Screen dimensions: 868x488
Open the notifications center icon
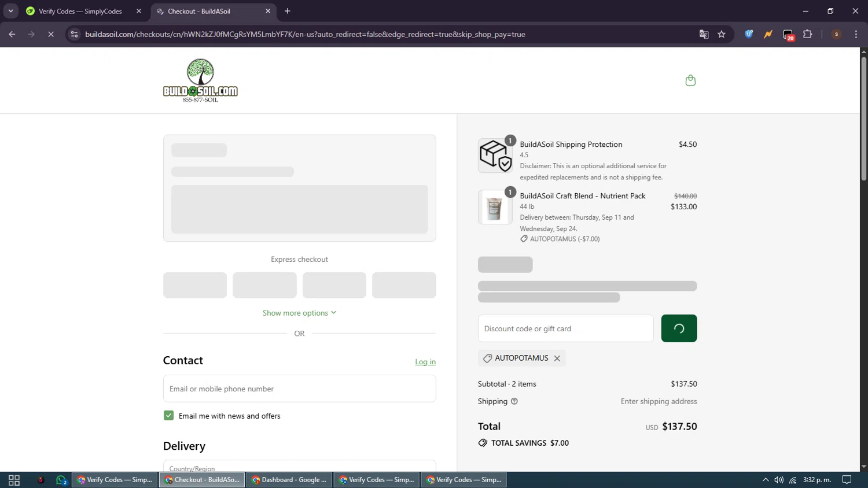coord(847,480)
